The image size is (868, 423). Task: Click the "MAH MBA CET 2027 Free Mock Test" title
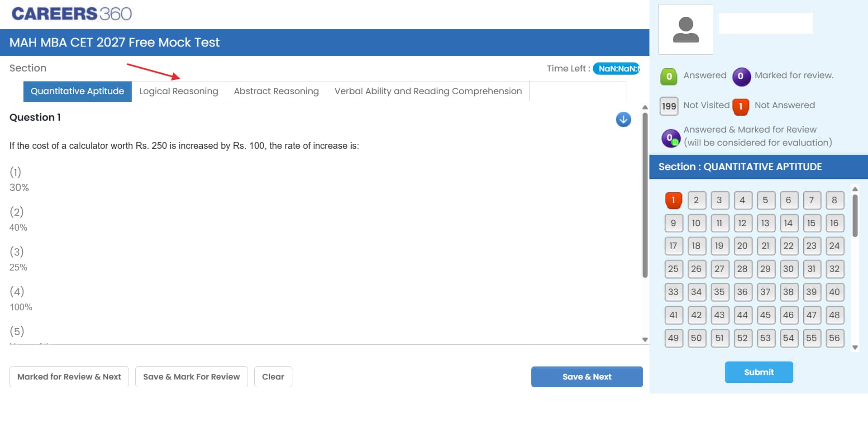point(114,43)
